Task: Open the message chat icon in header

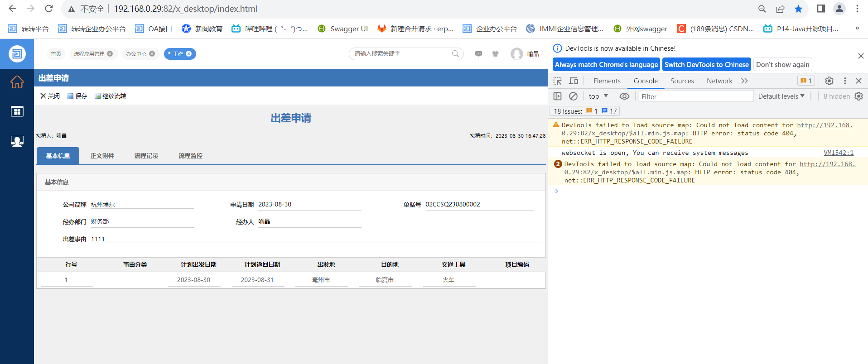Action: (x=478, y=54)
